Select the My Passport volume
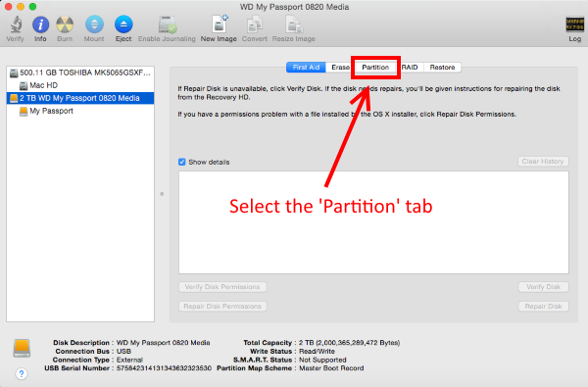Screen dimensions: 588x387 click(80, 111)
